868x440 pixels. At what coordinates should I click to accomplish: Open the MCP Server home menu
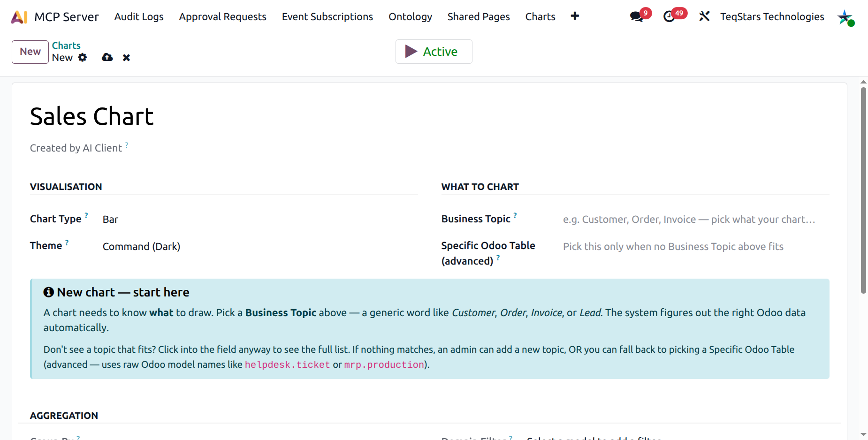67,17
